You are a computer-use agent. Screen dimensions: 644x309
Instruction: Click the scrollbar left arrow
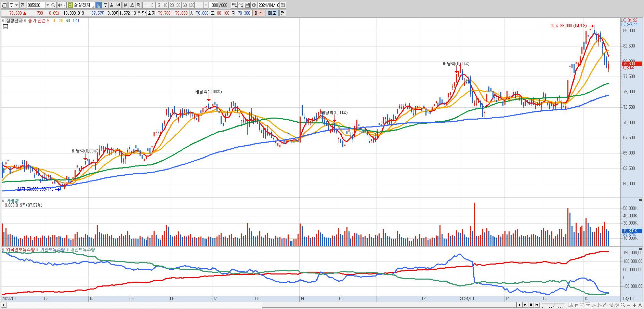pyautogui.click(x=3, y=305)
